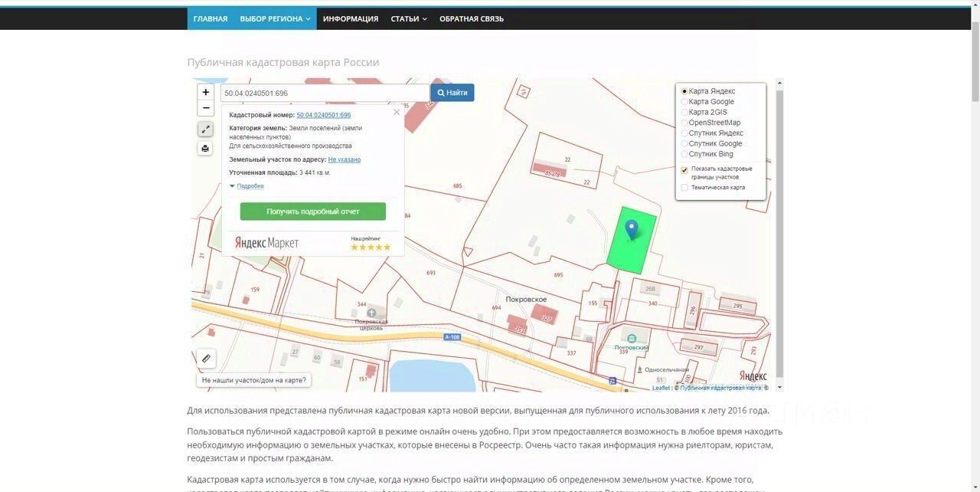Open the Выбор региона dropdown
The image size is (980, 492).
point(275,18)
